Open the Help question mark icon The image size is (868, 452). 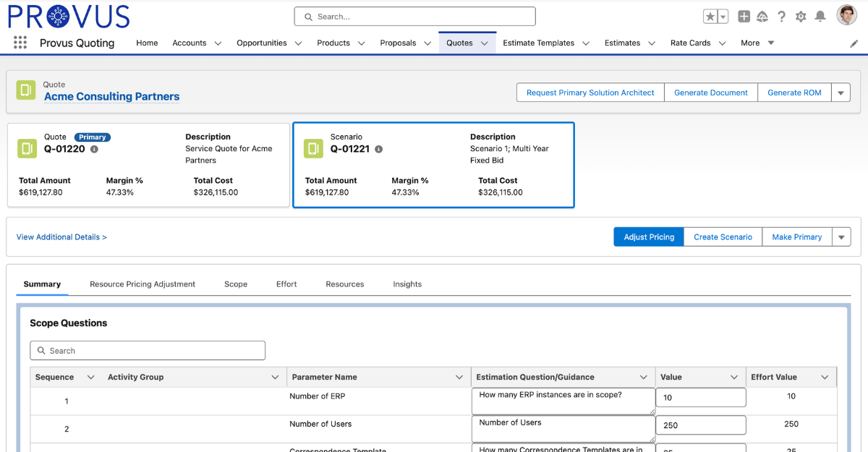tap(782, 17)
